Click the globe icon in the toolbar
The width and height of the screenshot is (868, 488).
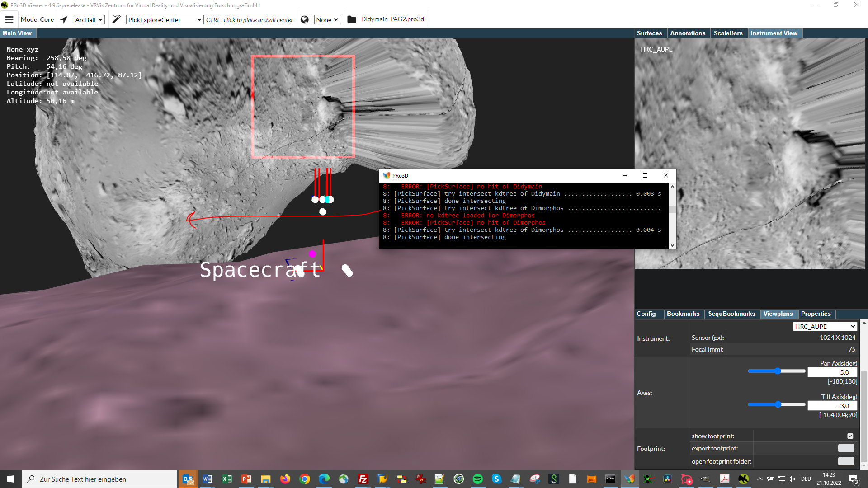[x=305, y=19]
